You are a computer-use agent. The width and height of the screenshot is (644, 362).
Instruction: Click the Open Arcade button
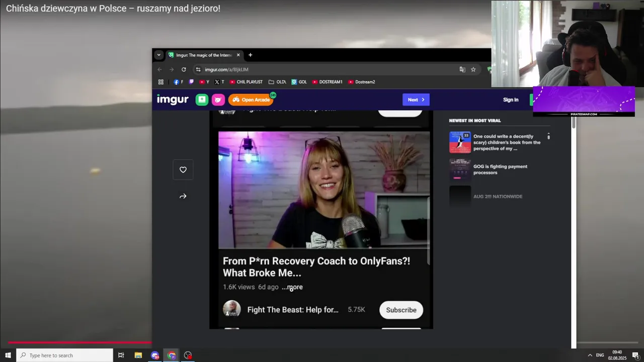pos(251,100)
